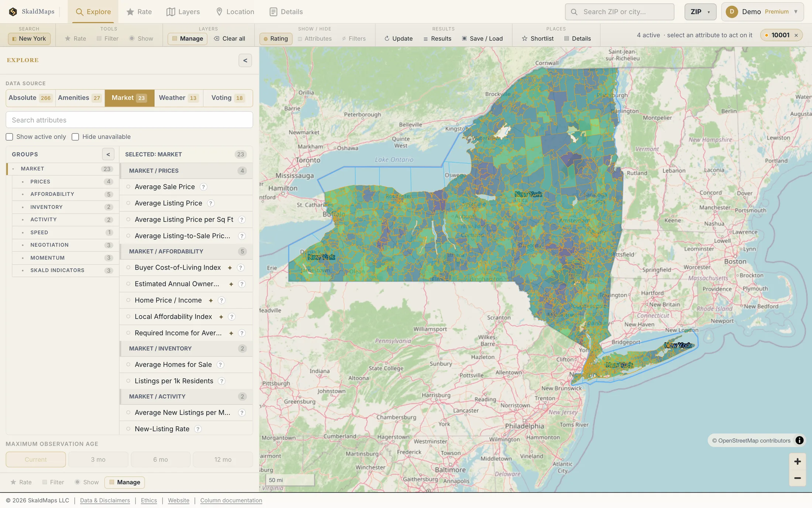Image resolution: width=812 pixels, height=508 pixels.
Task: Open help for Listings per 1k Residents
Action: click(x=221, y=381)
